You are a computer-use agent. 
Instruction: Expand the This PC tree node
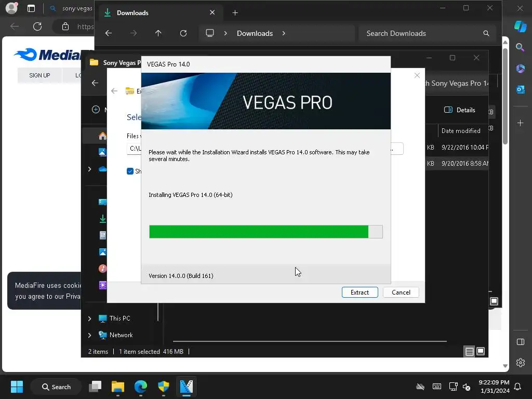[89, 318]
